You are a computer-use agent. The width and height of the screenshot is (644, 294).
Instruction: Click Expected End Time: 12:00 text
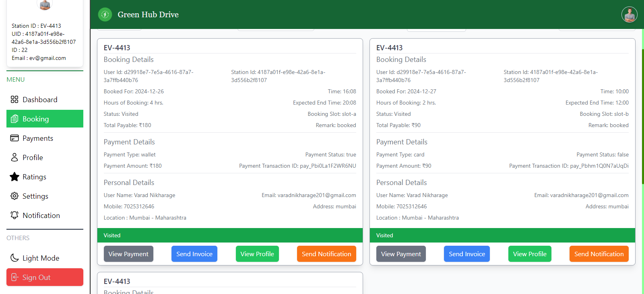click(597, 103)
